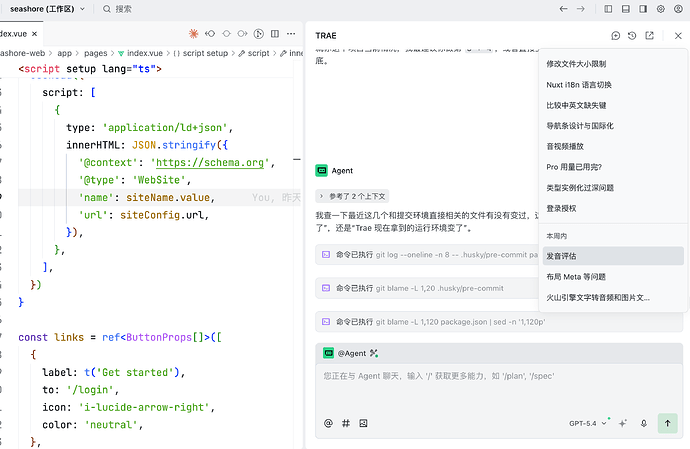Click the @ mention icon in chat input

[328, 423]
